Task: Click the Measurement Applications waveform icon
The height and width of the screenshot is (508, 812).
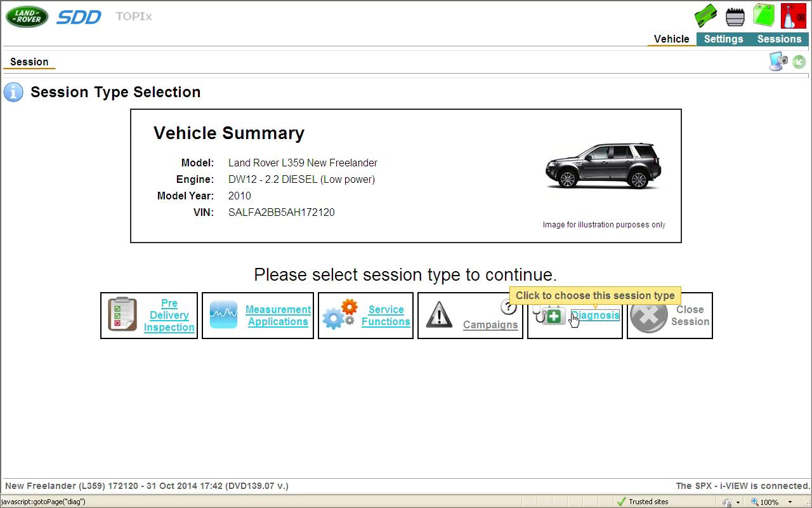Action: tap(223, 315)
